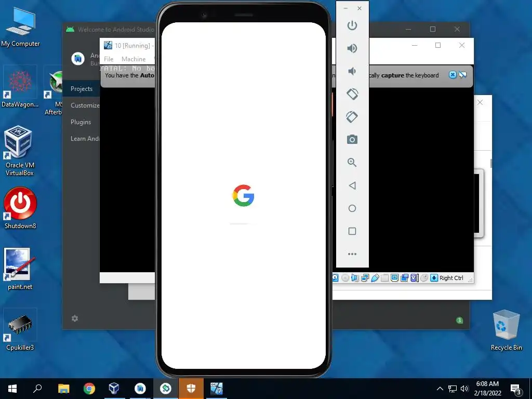The image size is (532, 399).
Task: Open Android Studio settings gear icon
Action: point(75,318)
